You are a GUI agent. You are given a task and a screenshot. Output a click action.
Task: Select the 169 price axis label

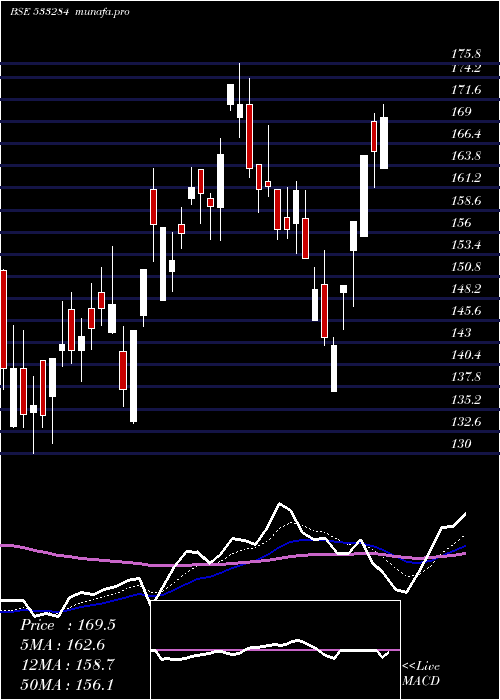point(462,112)
